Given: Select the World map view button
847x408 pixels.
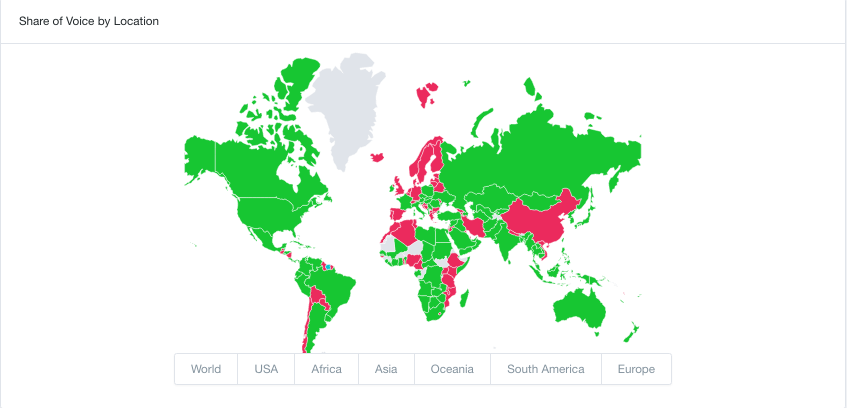Looking at the screenshot, I should pyautogui.click(x=206, y=369).
